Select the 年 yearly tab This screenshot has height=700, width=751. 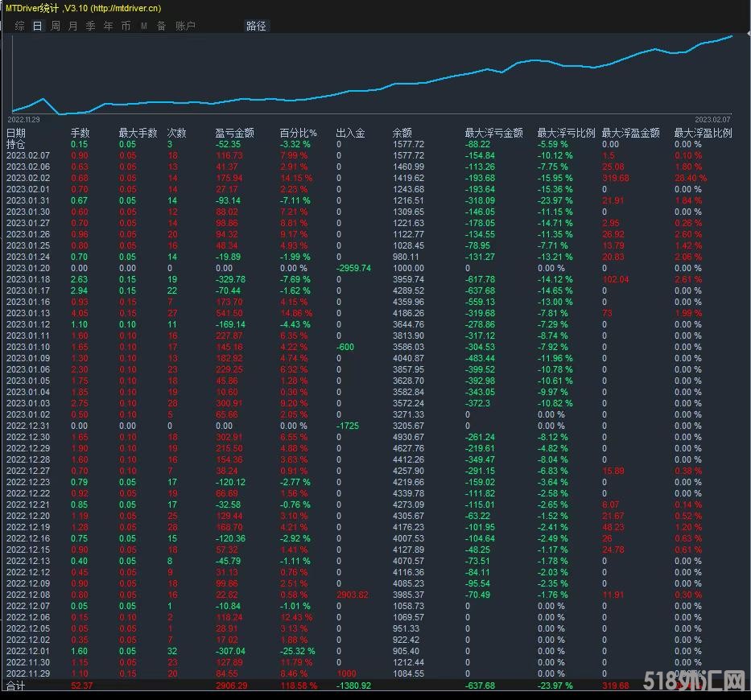pyautogui.click(x=108, y=26)
